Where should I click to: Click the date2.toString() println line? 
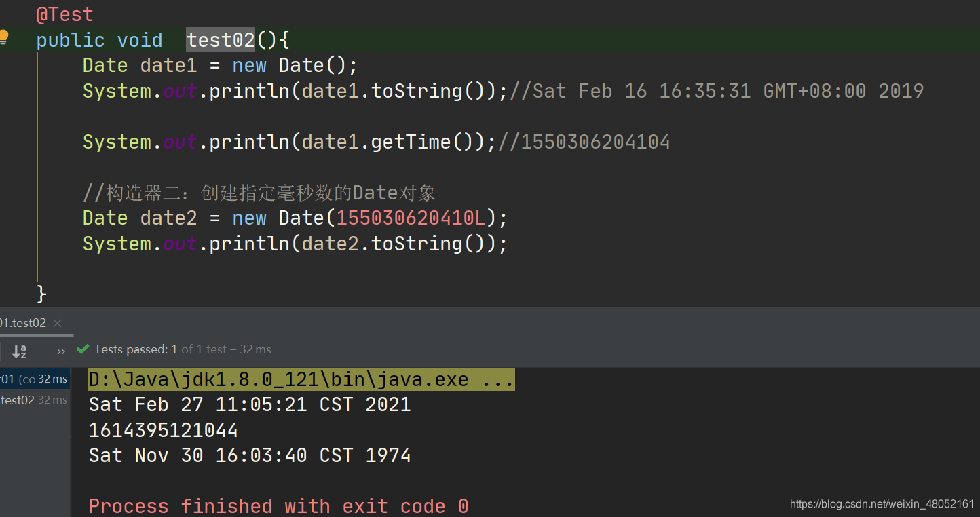pyautogui.click(x=295, y=244)
